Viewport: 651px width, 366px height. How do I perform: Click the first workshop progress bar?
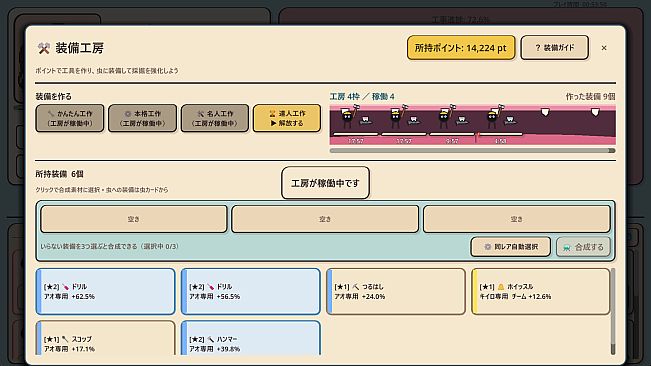(356, 134)
